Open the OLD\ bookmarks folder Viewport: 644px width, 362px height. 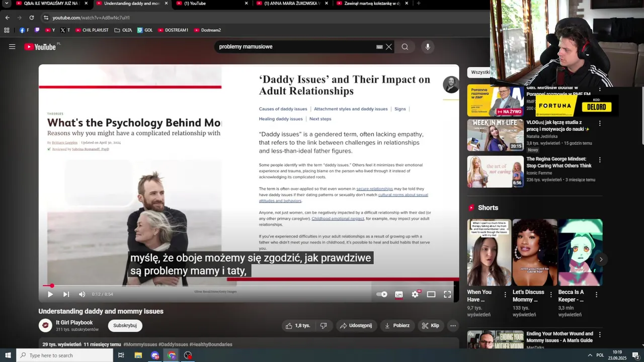pyautogui.click(x=123, y=30)
